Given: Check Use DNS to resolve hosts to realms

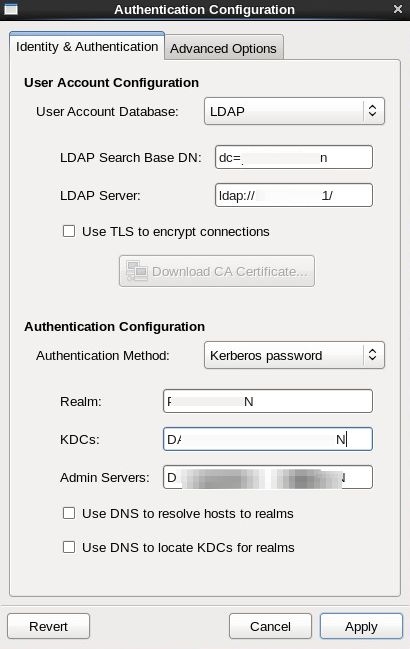Looking at the screenshot, I should pyautogui.click(x=69, y=513).
